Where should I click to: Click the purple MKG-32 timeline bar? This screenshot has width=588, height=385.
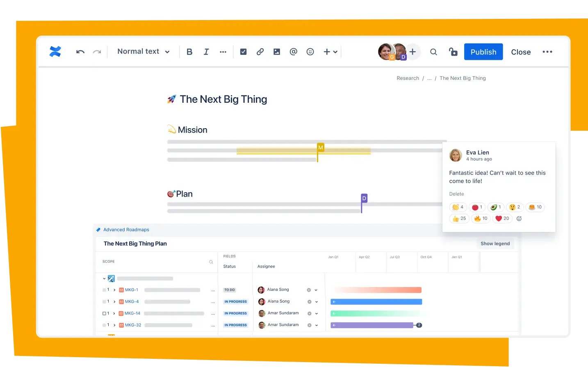coord(372,325)
